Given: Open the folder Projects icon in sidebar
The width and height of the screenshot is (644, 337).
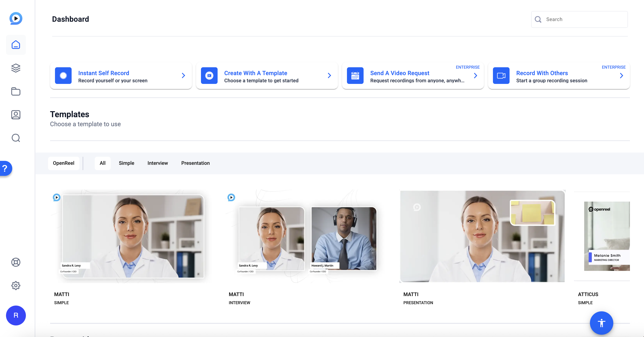Looking at the screenshot, I should click(16, 92).
